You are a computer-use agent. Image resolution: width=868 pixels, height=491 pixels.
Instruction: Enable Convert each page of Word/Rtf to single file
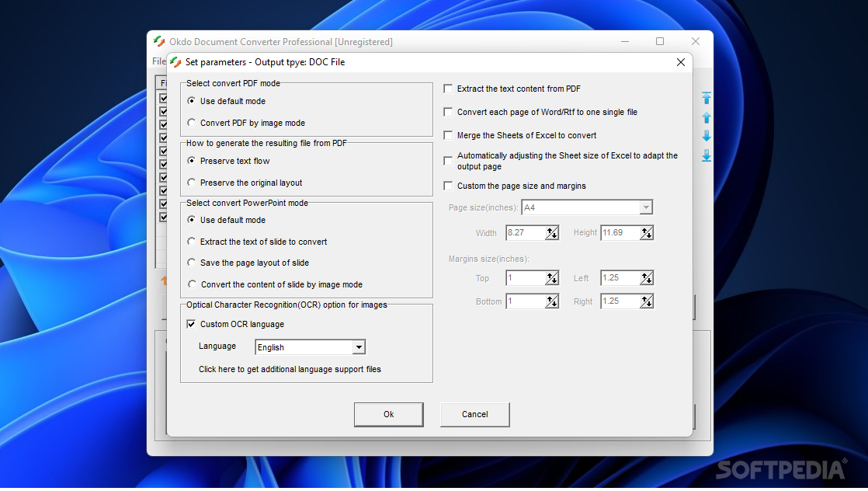449,112
